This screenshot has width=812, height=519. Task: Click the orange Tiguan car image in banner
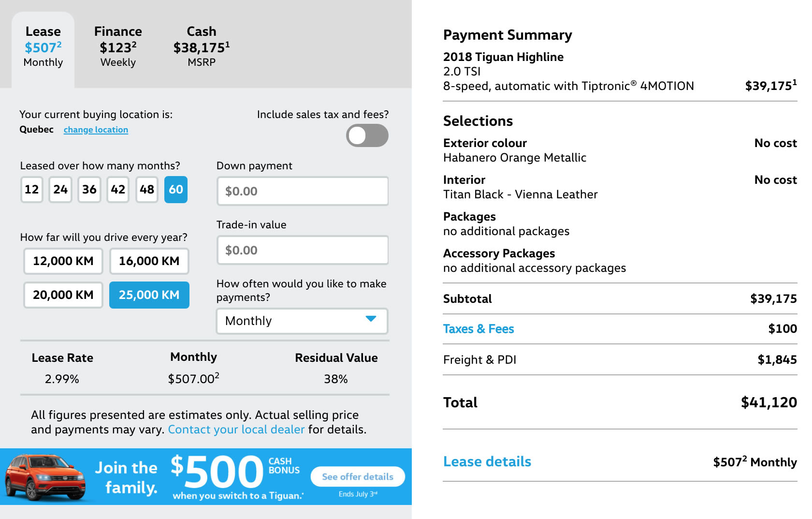[x=45, y=477]
